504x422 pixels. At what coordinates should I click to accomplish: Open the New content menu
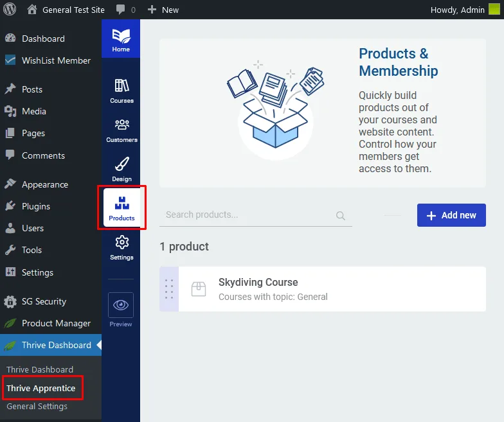tap(163, 10)
